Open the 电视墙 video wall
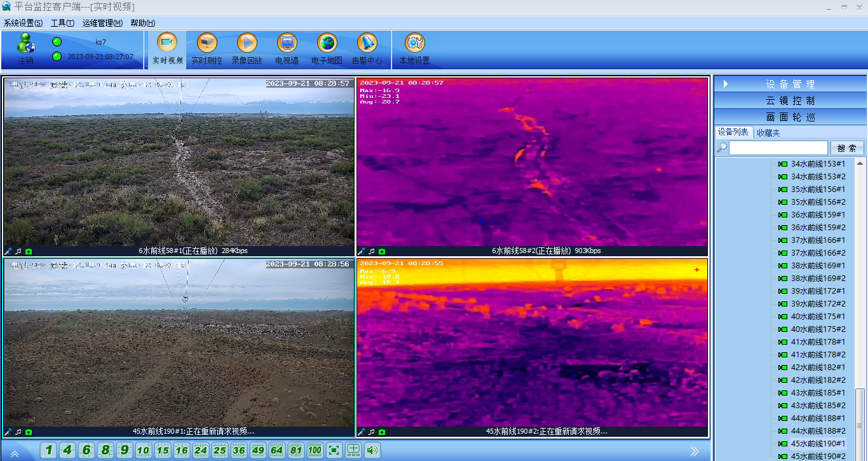868x461 pixels. point(287,49)
